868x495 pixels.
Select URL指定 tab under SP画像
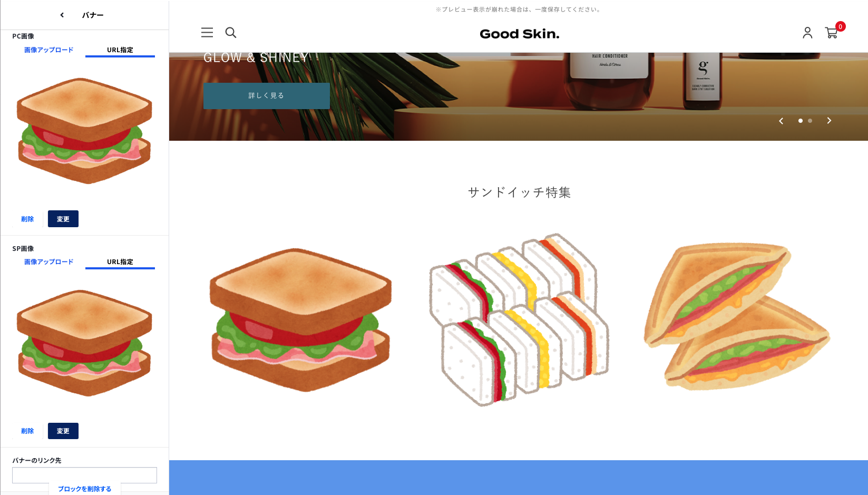click(120, 262)
